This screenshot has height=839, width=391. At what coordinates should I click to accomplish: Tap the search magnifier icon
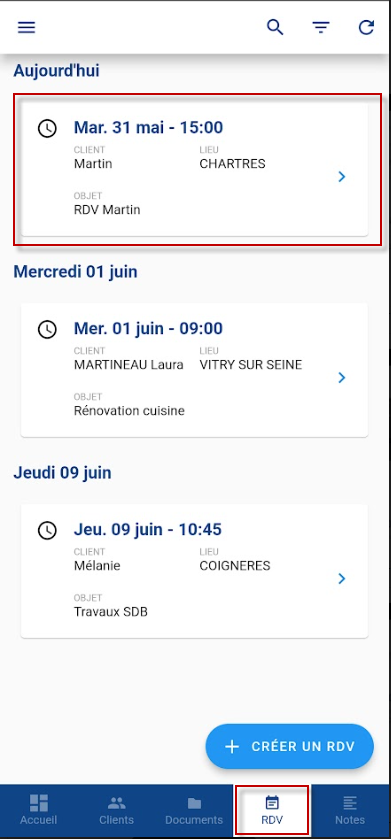pos(275,27)
